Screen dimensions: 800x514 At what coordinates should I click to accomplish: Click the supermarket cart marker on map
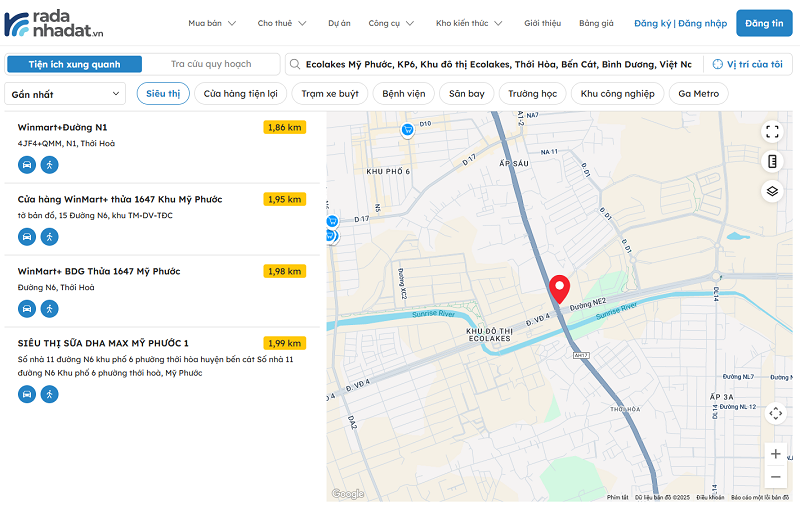407,130
